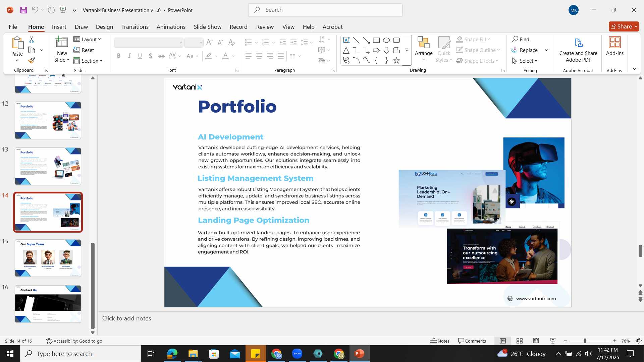Click the Clear All Formatting icon
The width and height of the screenshot is (644, 362).
tap(231, 43)
